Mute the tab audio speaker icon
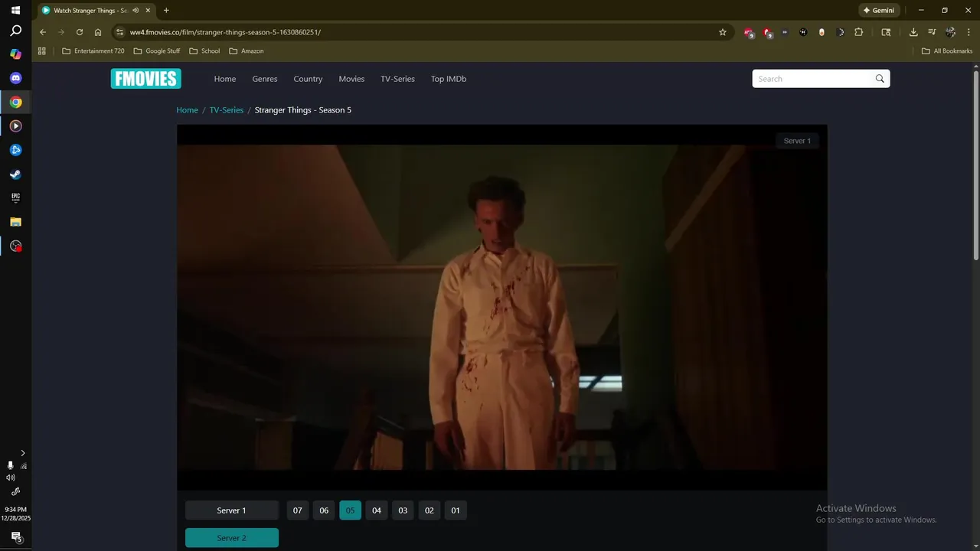Image resolution: width=980 pixels, height=551 pixels. point(136,11)
